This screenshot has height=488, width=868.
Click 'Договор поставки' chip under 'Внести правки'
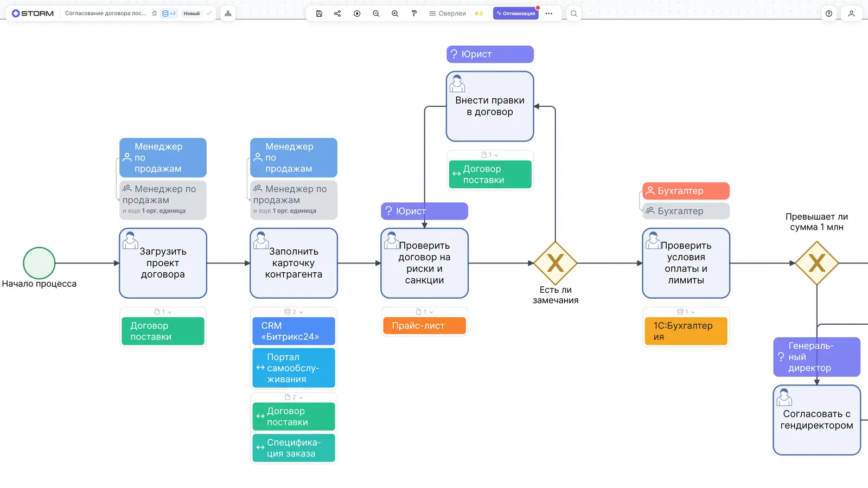[x=490, y=175]
